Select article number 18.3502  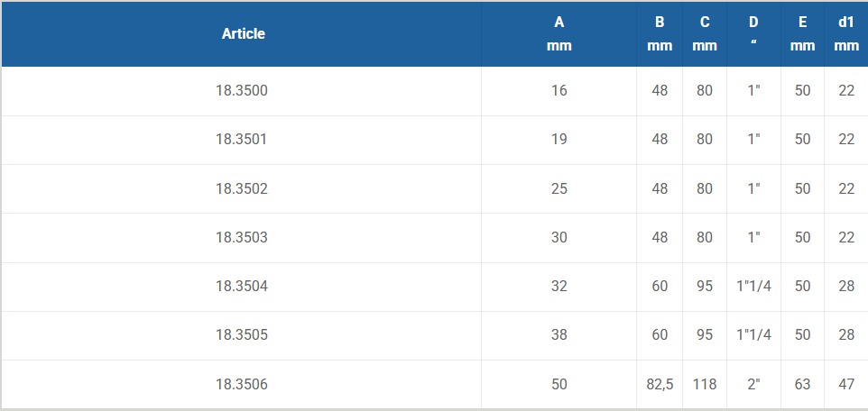242,189
